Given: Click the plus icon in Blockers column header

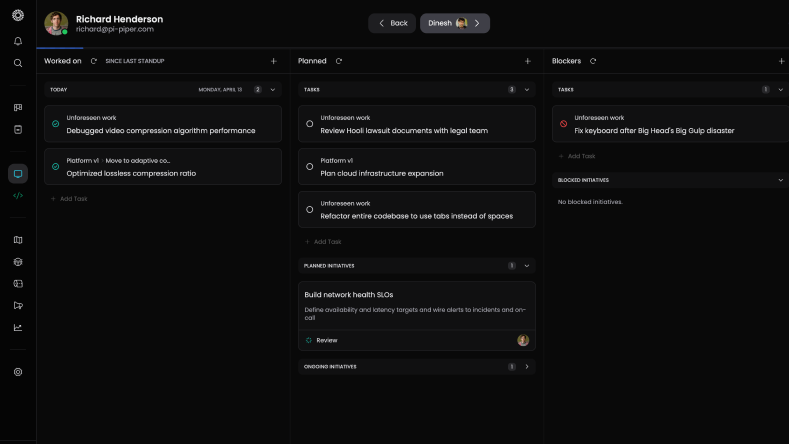Looking at the screenshot, I should click(781, 61).
